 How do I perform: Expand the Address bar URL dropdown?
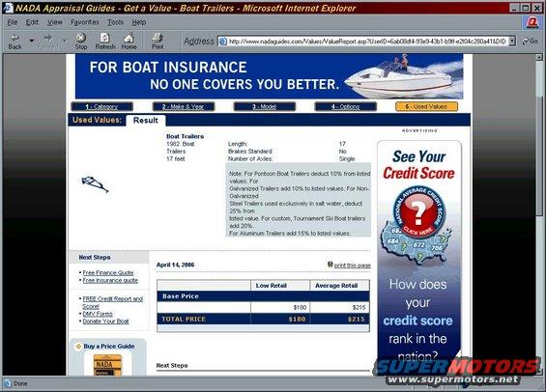coord(512,42)
